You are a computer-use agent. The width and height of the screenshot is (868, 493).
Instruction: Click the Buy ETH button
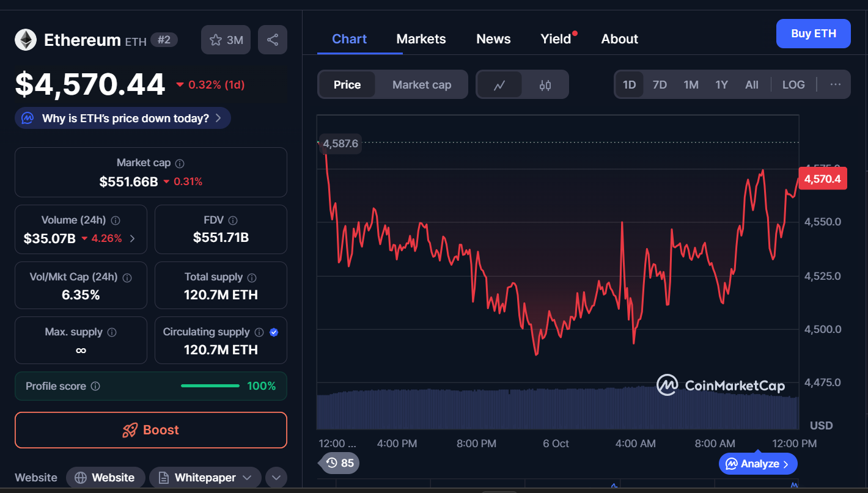813,34
